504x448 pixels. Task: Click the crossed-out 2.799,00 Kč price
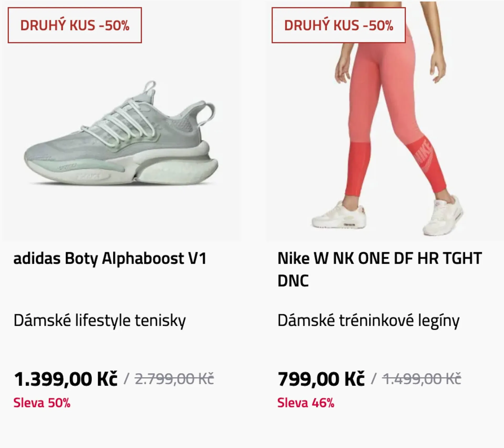pos(174,379)
